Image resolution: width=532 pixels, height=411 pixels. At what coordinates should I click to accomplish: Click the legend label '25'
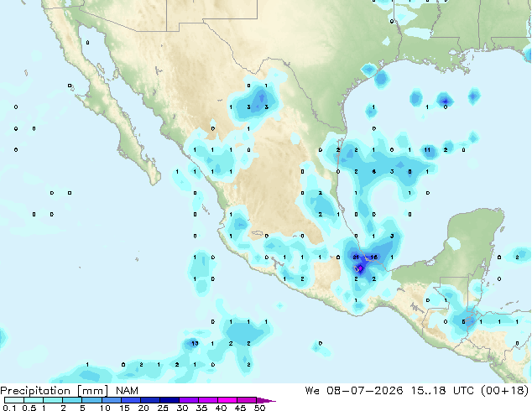(163, 408)
